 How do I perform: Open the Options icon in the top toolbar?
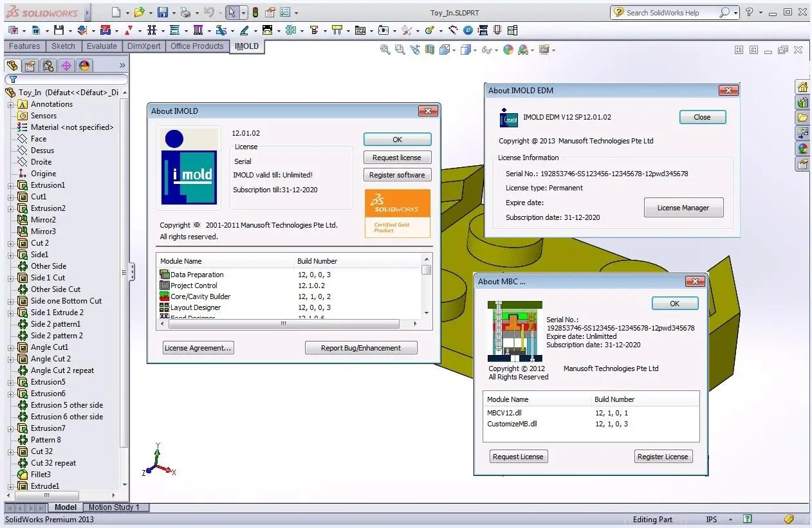coord(284,12)
